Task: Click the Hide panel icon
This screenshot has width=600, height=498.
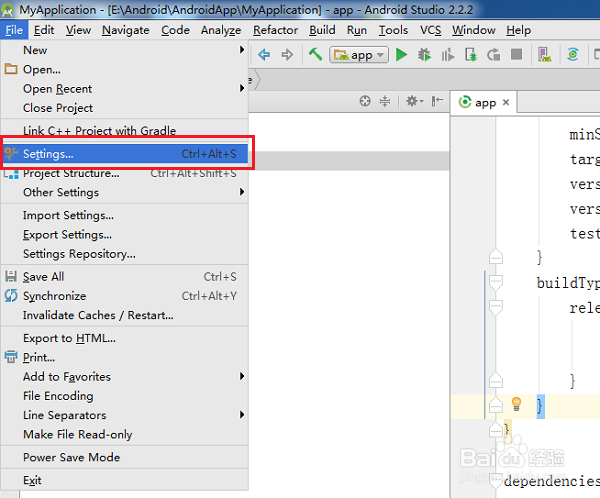Action: coord(437,101)
